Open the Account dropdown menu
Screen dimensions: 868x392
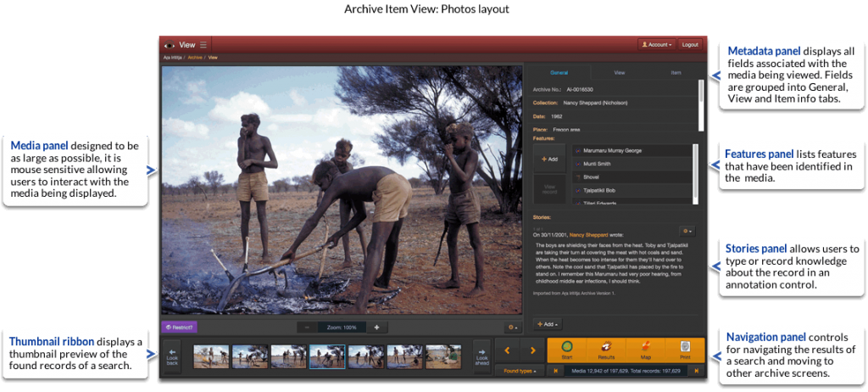[x=657, y=45]
